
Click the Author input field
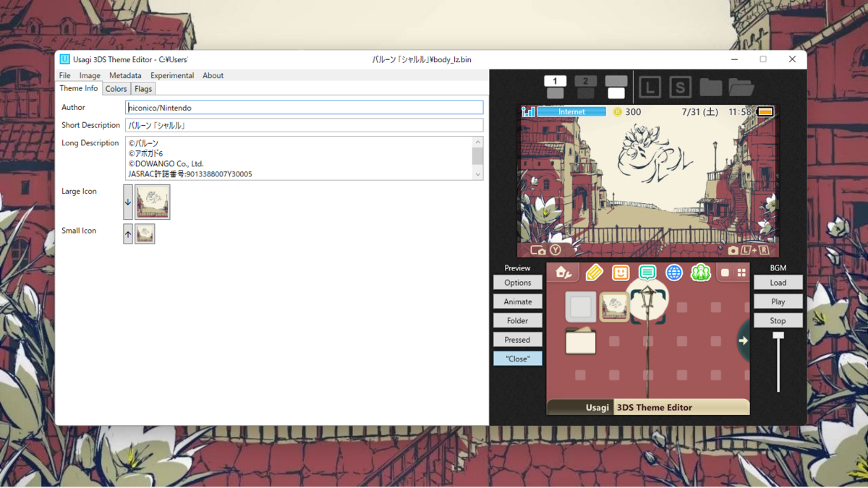click(304, 108)
